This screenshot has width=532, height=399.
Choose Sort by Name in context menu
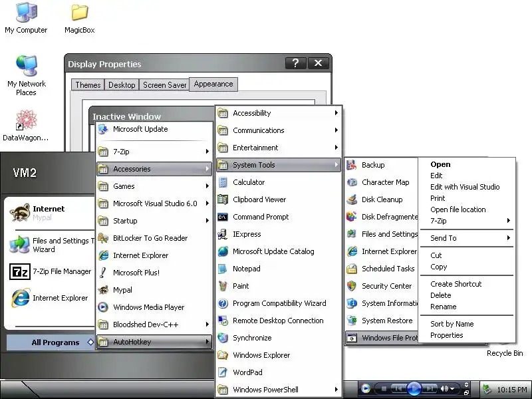467,324
